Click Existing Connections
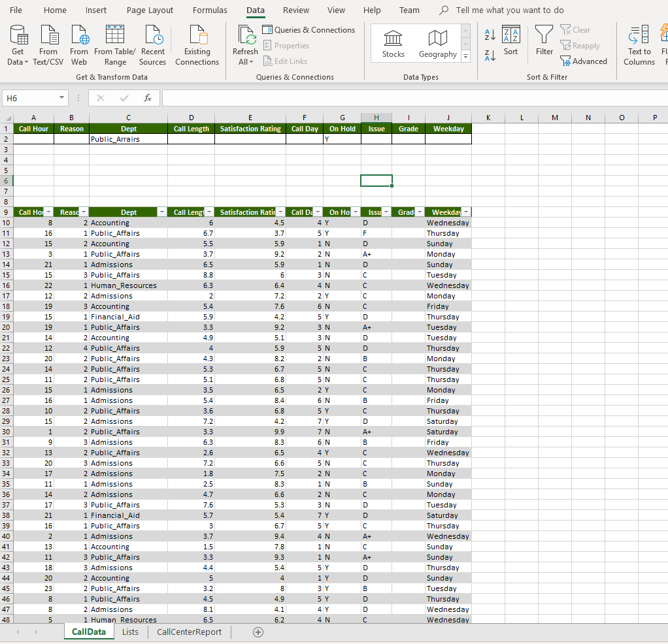The width and height of the screenshot is (668, 644). point(197,44)
